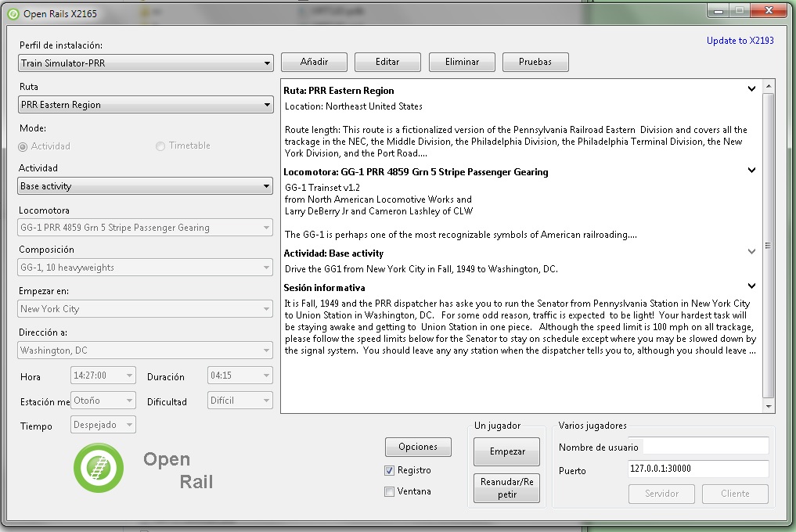The width and height of the screenshot is (796, 532).
Task: Click the Empezar button
Action: (507, 451)
